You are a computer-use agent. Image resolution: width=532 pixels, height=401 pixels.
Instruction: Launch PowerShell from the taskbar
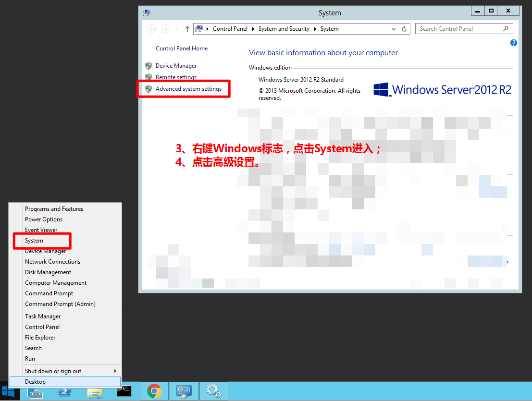point(64,392)
